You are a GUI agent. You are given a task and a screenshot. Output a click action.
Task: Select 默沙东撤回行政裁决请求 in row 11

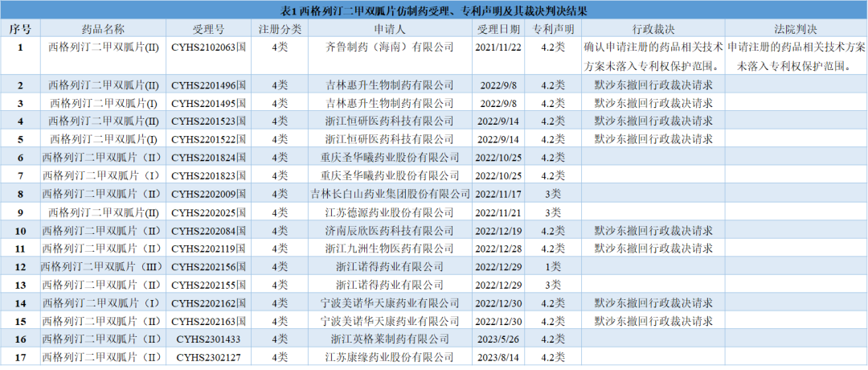pyautogui.click(x=653, y=249)
